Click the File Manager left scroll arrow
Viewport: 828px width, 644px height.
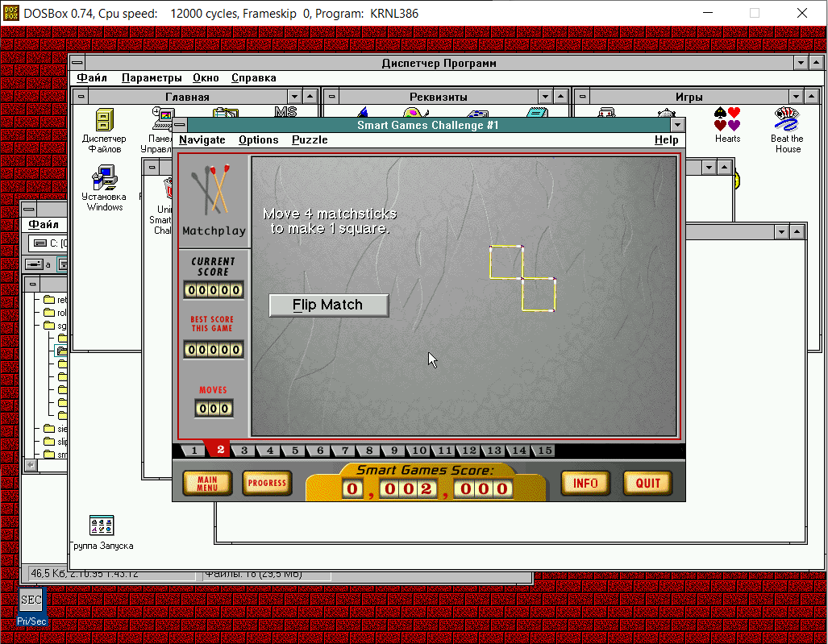click(x=31, y=465)
